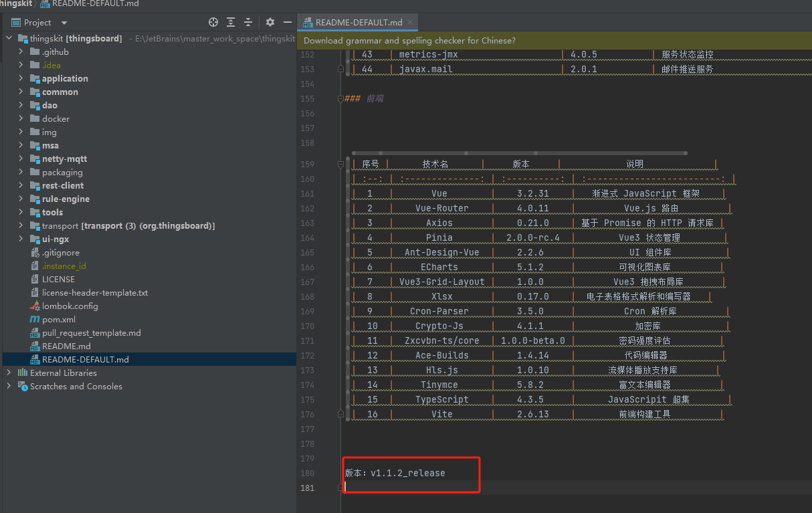Screen dimensions: 812x513
Task: Click the Download grammar and spelling checker banner
Action: click(x=410, y=40)
